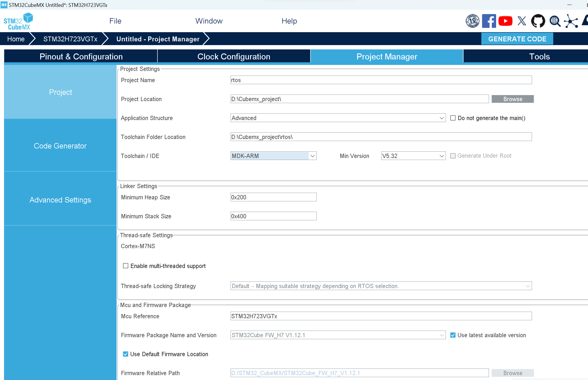Image resolution: width=588 pixels, height=380 pixels.
Task: Switch to the Clock Configuration tab
Action: pyautogui.click(x=234, y=57)
